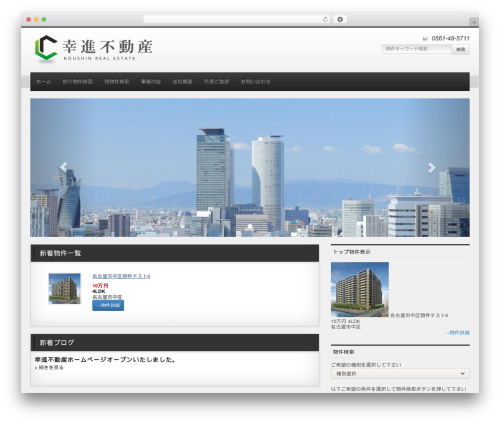Screen dimensions: 500x423
Task: Advance the slideshow with the right arrow
Action: coord(432,167)
